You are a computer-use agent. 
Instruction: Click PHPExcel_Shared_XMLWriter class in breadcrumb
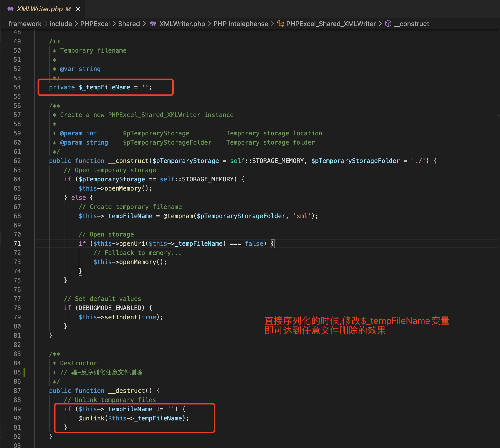click(331, 24)
